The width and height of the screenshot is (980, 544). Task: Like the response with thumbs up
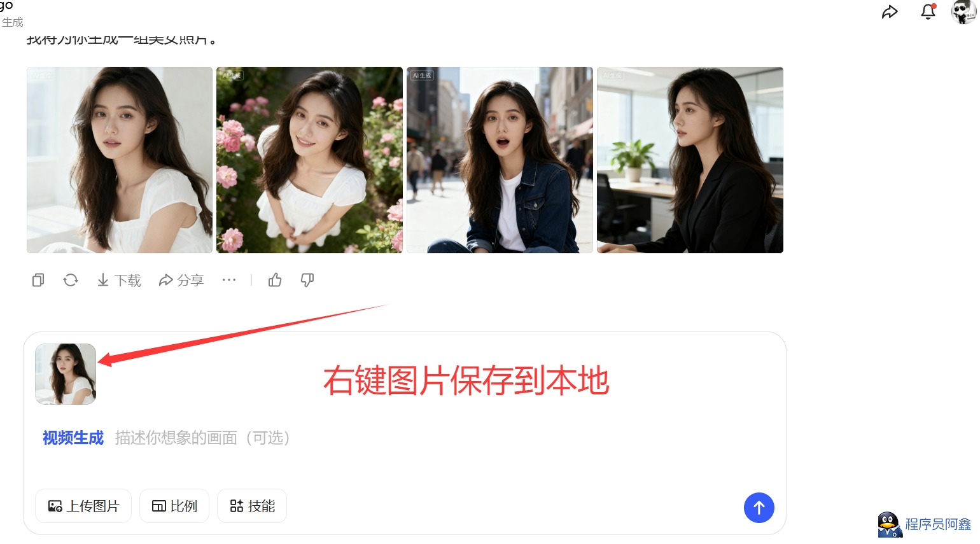pos(275,280)
